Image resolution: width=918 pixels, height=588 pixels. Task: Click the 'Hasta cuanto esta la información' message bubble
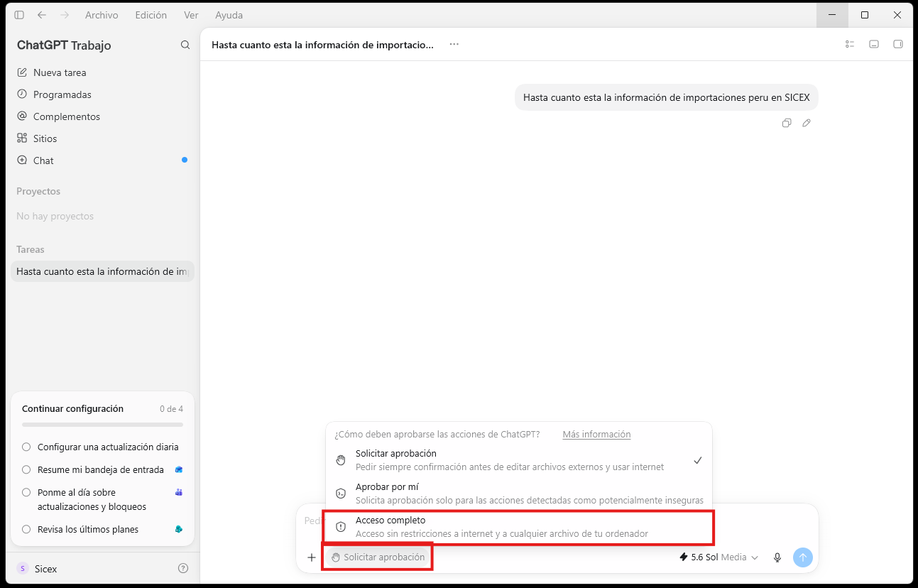click(666, 98)
